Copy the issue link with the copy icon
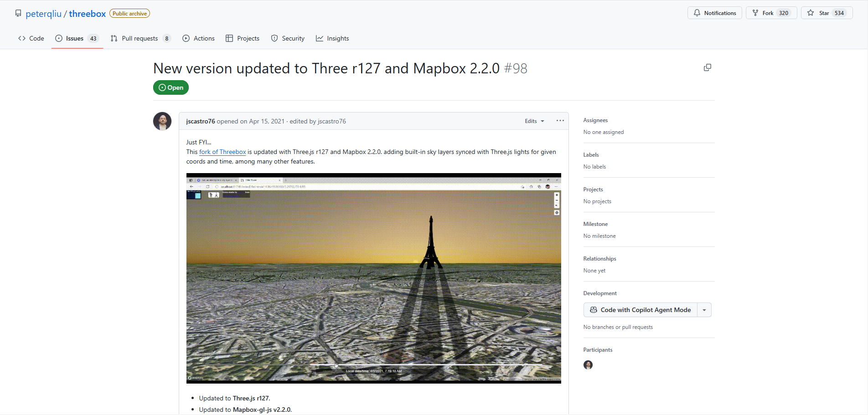868x415 pixels. [707, 67]
